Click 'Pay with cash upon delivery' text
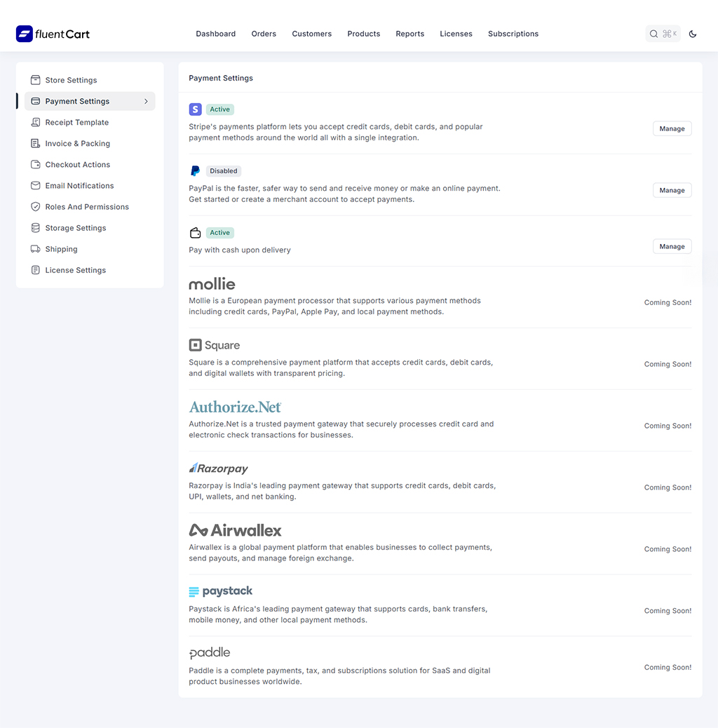 click(x=240, y=250)
